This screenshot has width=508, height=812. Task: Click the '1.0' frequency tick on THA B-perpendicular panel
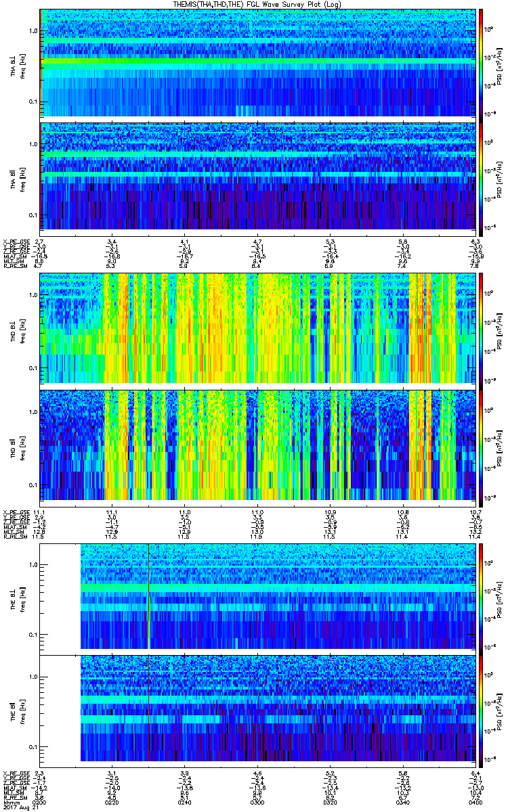point(33,32)
